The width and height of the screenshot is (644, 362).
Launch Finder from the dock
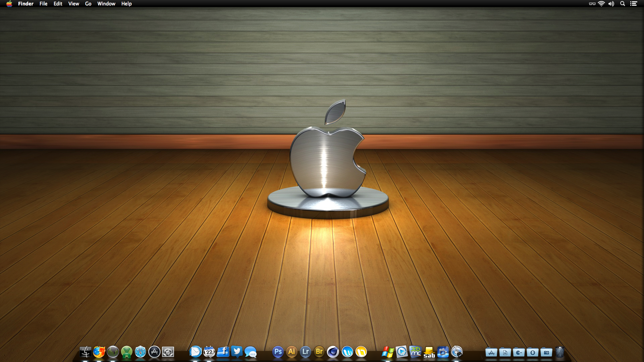(85, 352)
